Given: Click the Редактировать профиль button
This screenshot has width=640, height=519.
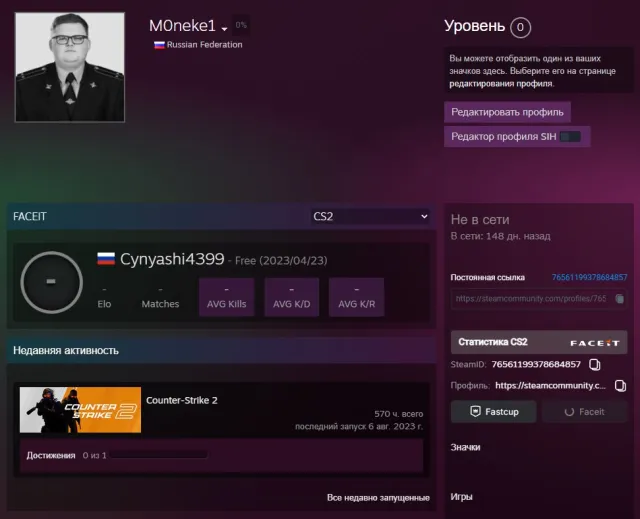Looking at the screenshot, I should 507,112.
